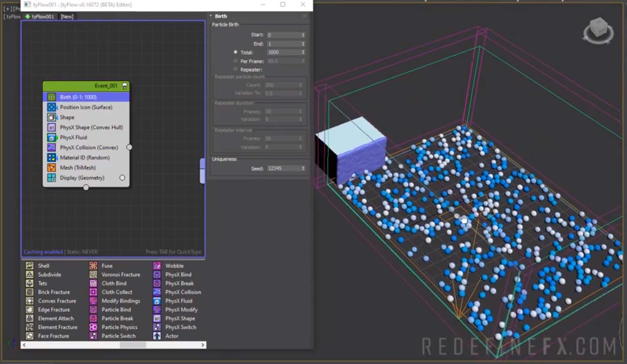
Task: Pick the Particle Bind operator
Action: [x=110, y=310]
